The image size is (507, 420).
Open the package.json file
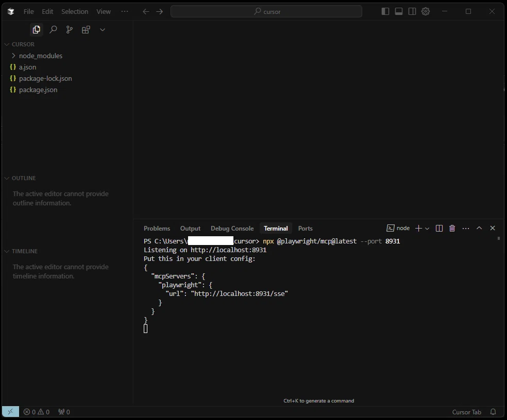pos(38,90)
